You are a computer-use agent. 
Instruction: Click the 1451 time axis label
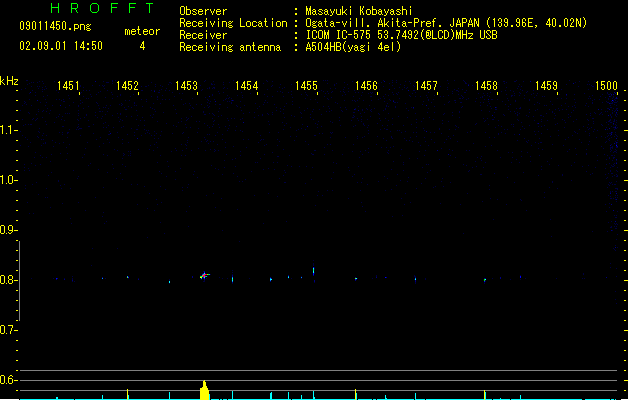coord(68,86)
